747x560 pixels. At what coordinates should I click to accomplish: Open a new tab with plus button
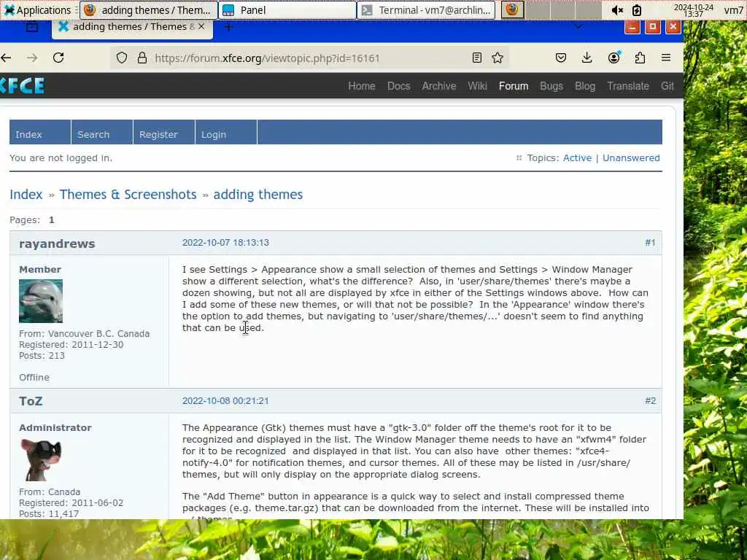pyautogui.click(x=228, y=27)
